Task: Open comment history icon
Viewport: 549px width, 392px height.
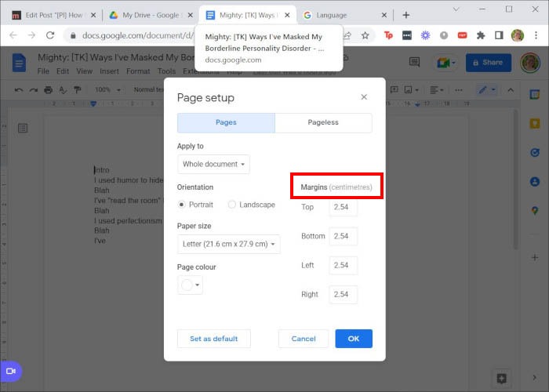Action: [414, 63]
